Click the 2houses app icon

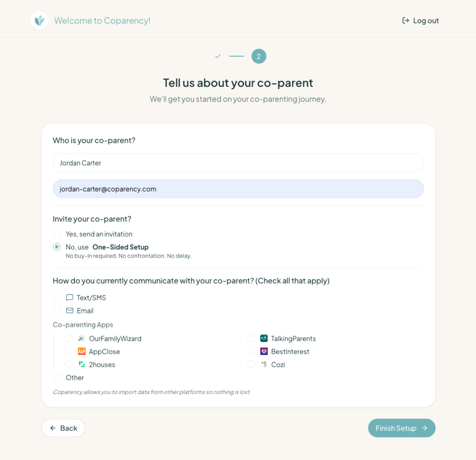pos(81,364)
